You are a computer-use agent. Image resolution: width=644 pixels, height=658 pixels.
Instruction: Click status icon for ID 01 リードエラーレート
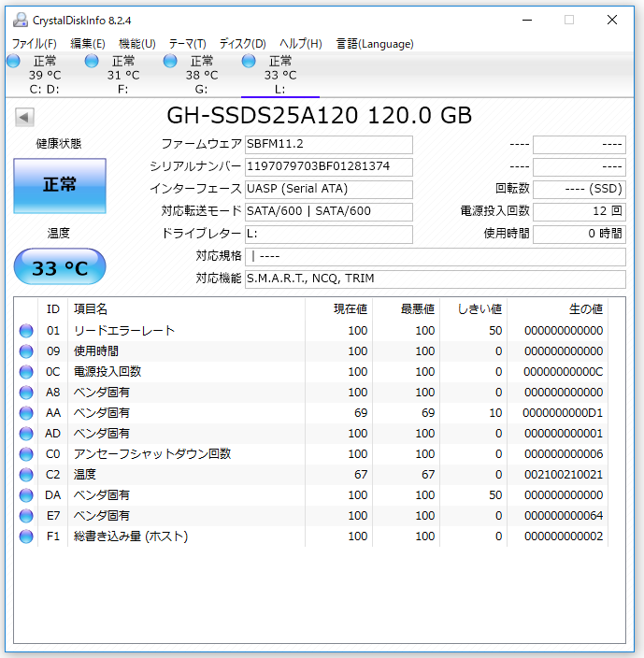coord(26,331)
